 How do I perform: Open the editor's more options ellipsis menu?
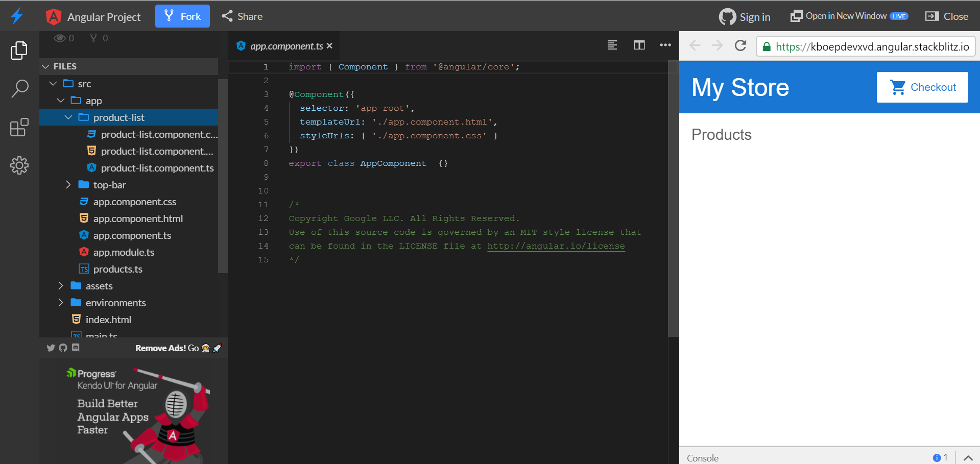[665, 45]
